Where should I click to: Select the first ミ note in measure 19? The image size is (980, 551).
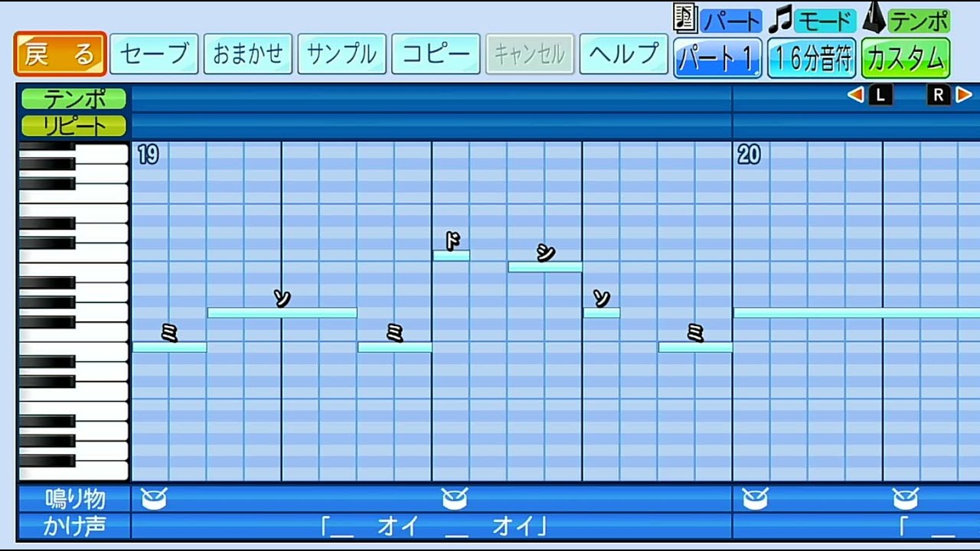tap(169, 347)
